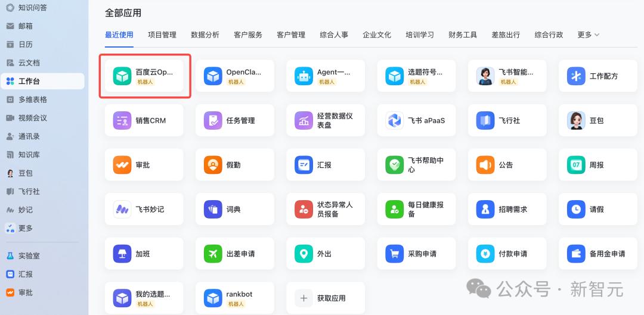Viewport: 644px width, 315px height.
Task: Open the 百度云Op... robot app icon
Action: click(x=122, y=76)
